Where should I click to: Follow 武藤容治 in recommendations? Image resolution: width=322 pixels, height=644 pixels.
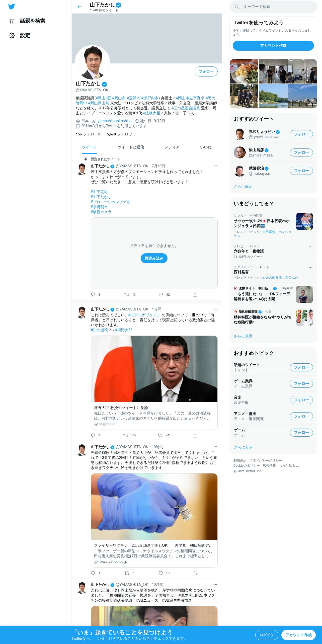click(x=301, y=171)
